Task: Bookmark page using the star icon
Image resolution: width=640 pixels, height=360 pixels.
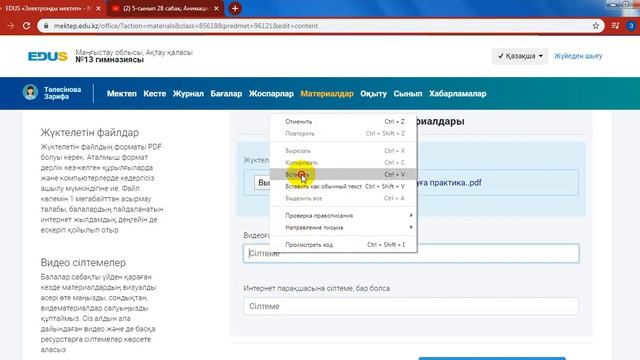Action: coord(596,26)
